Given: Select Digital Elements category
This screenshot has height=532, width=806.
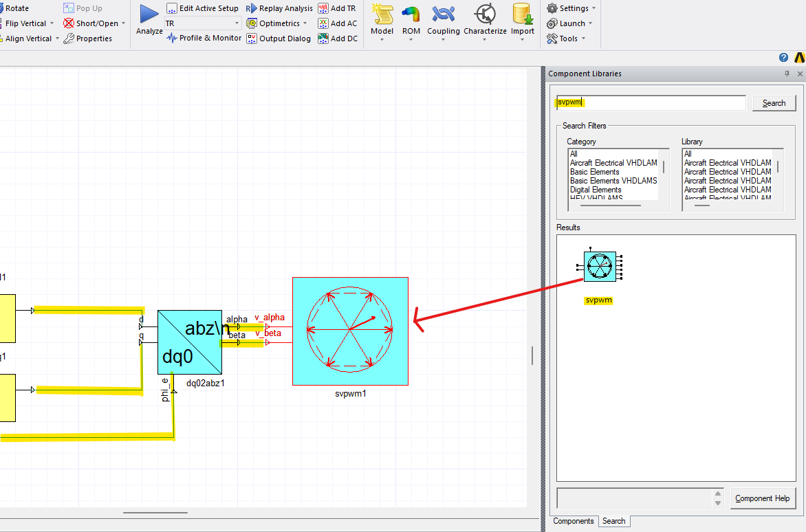Looking at the screenshot, I should pyautogui.click(x=596, y=190).
